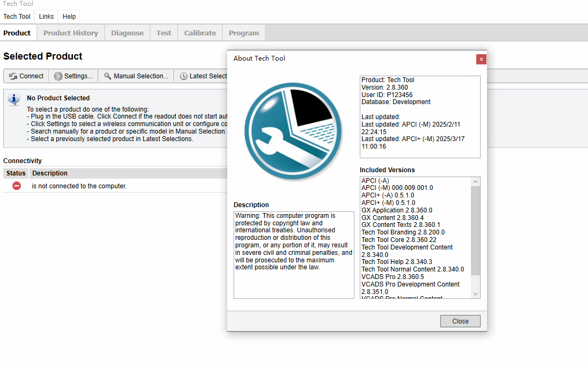Open Latest Selections using the clock icon
This screenshot has width=588, height=367.
click(183, 76)
